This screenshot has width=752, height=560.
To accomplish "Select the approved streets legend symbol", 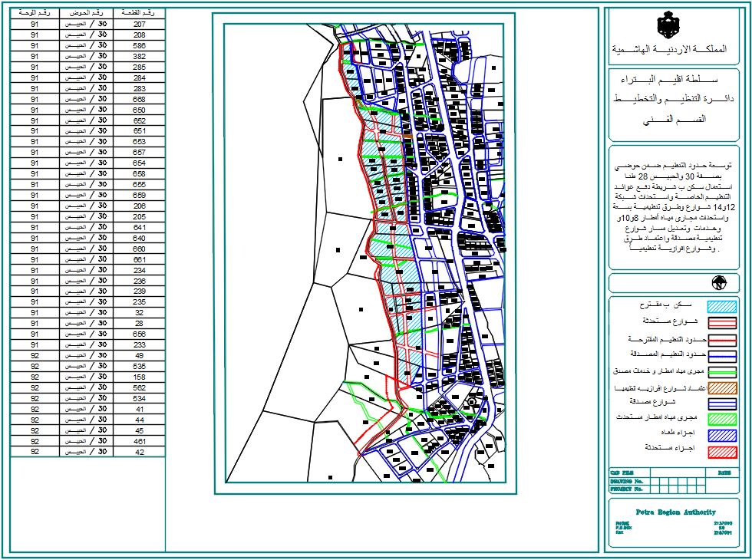I will coord(721,403).
